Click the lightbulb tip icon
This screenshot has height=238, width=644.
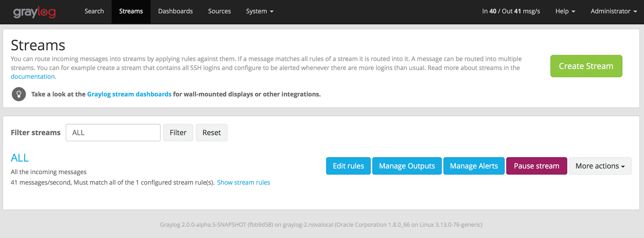coord(19,94)
